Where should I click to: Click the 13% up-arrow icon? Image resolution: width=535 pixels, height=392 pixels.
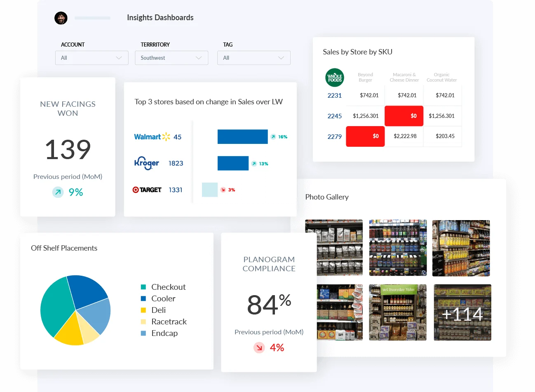(x=254, y=164)
